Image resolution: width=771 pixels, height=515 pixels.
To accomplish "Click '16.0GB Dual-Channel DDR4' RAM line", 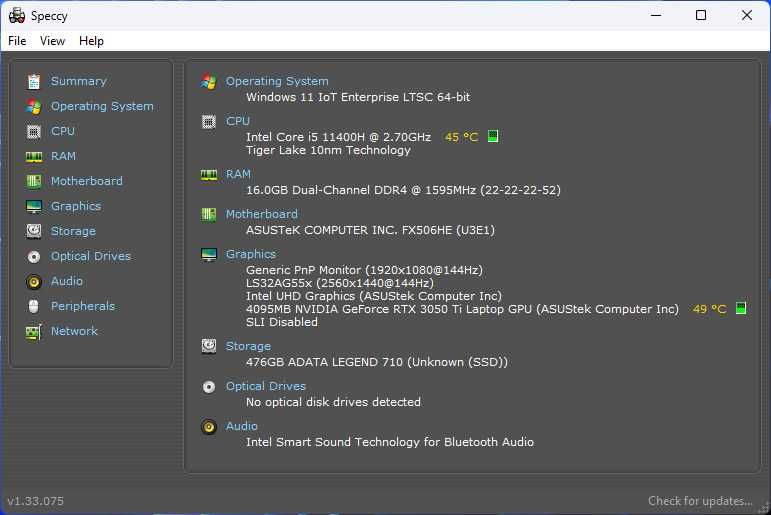I will (403, 190).
